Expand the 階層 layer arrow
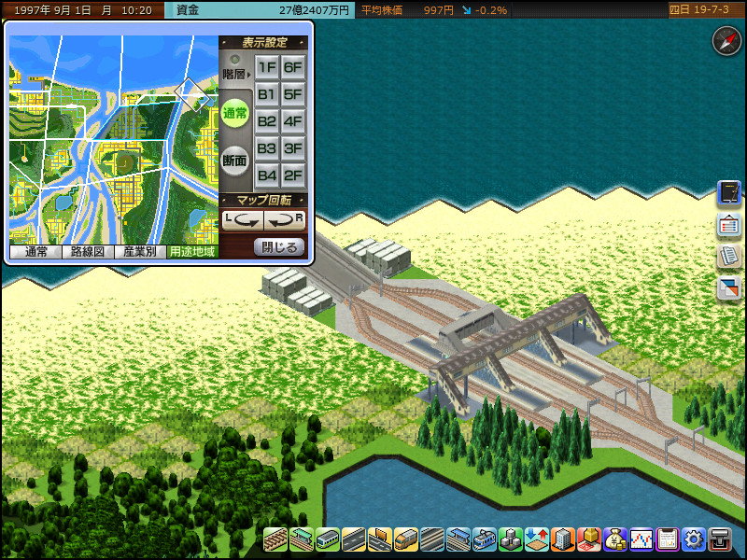 point(248,75)
